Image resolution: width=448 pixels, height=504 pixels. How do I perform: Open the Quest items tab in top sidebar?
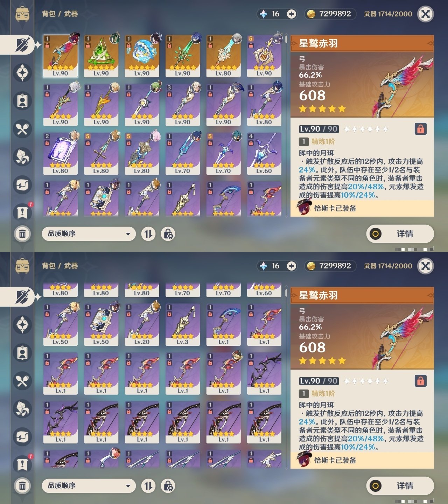coord(22,213)
